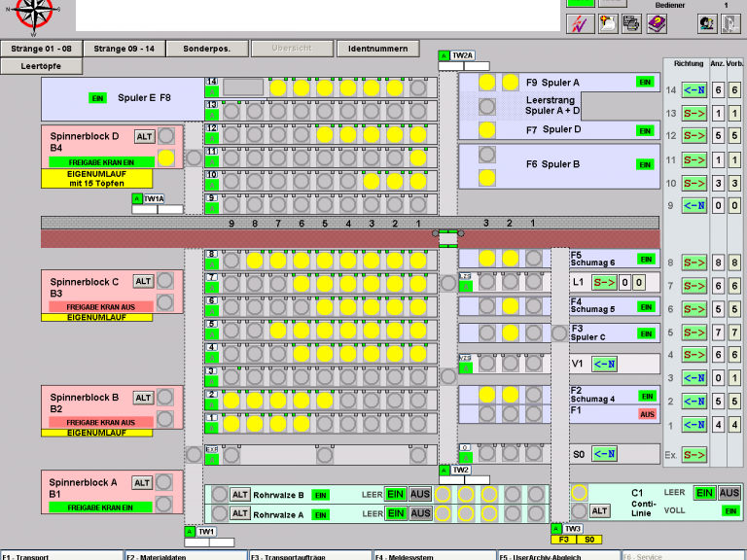Click the exit door icon

(x=730, y=23)
